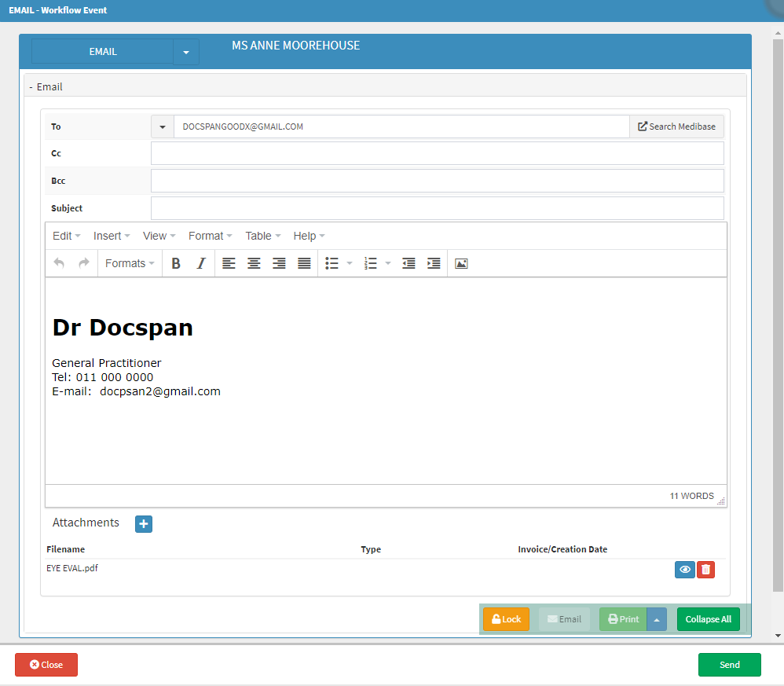Align text to the left
The image size is (784, 686).
(229, 264)
